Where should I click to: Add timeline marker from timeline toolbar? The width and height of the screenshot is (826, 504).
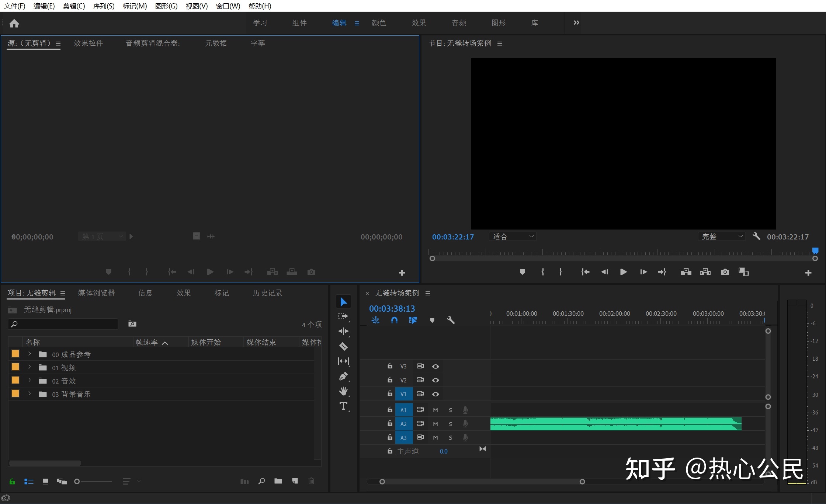point(432,320)
